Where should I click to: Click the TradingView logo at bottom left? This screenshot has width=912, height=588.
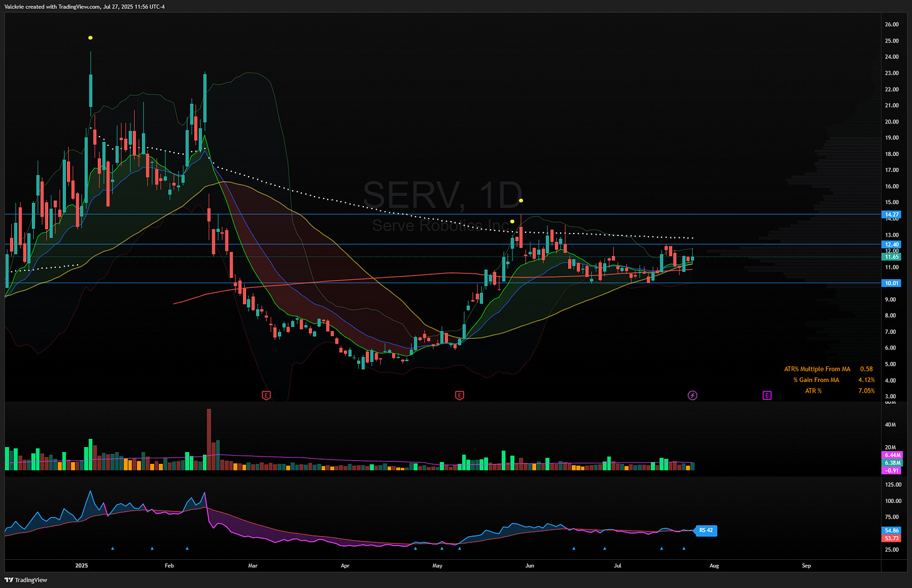[x=26, y=580]
